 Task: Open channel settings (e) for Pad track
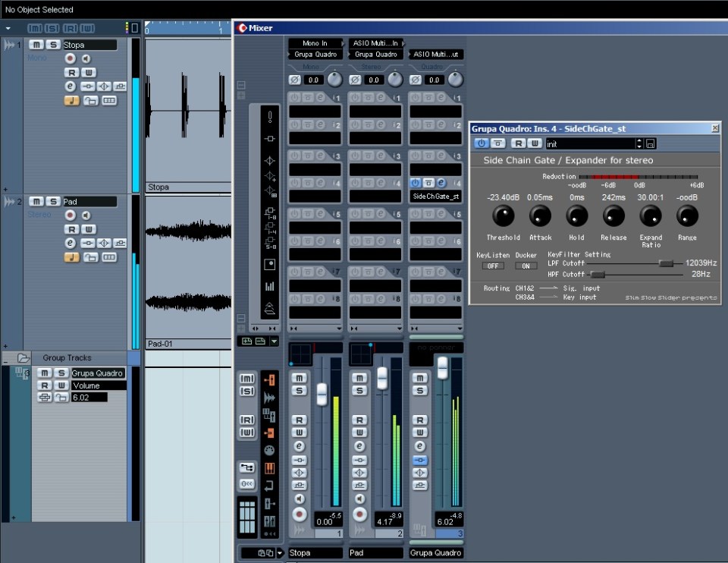[71, 243]
